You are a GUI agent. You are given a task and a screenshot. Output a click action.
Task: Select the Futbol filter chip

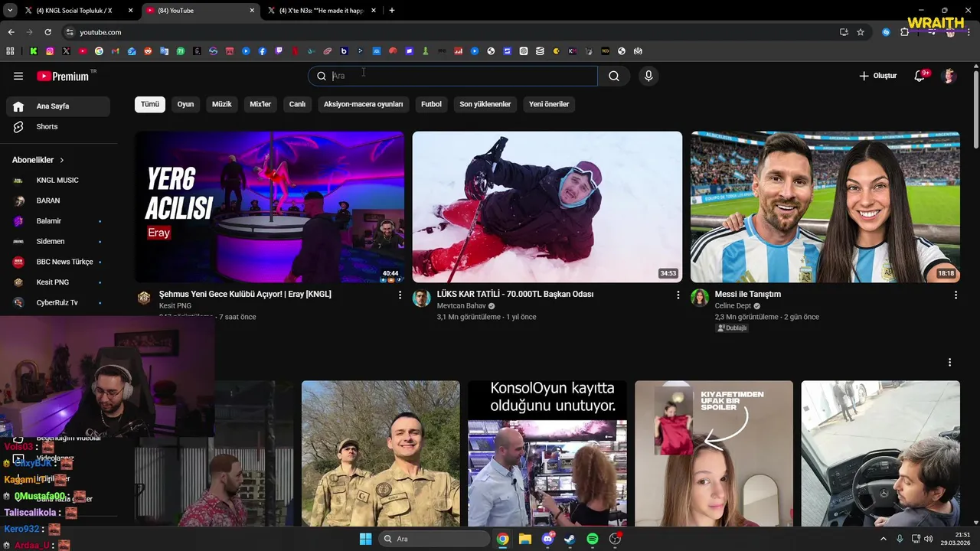click(x=431, y=104)
